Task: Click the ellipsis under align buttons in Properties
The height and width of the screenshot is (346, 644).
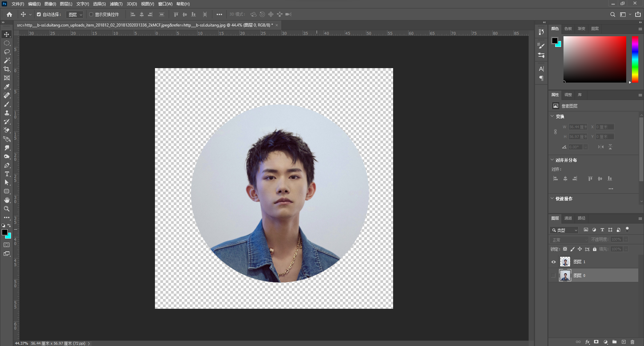Action: [x=611, y=189]
